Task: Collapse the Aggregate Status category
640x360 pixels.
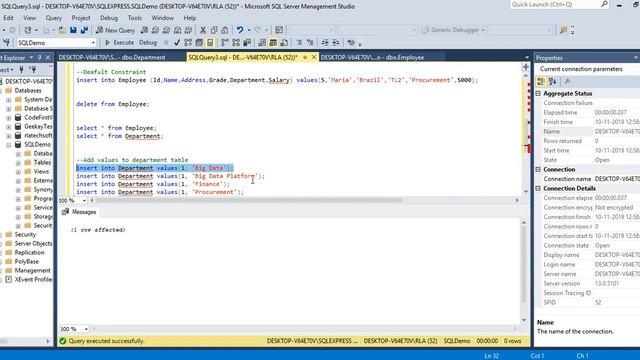Action: 538,93
